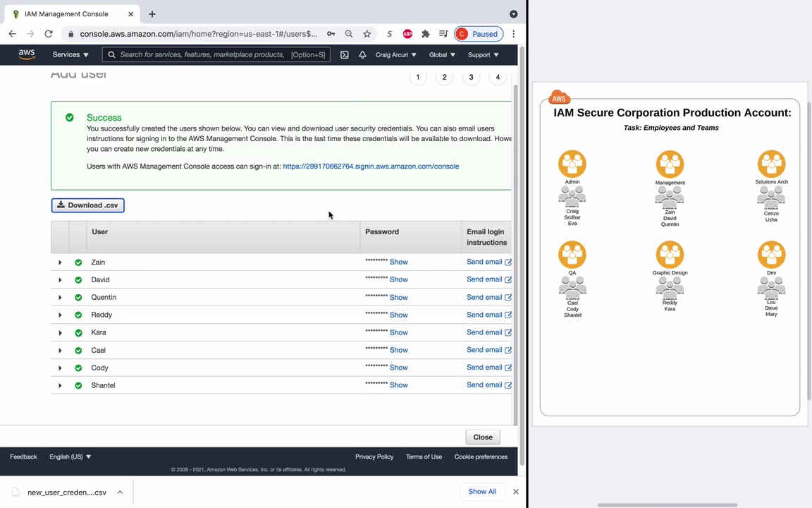Go to step 3 of Add user
This screenshot has width=812, height=508.
click(x=472, y=77)
